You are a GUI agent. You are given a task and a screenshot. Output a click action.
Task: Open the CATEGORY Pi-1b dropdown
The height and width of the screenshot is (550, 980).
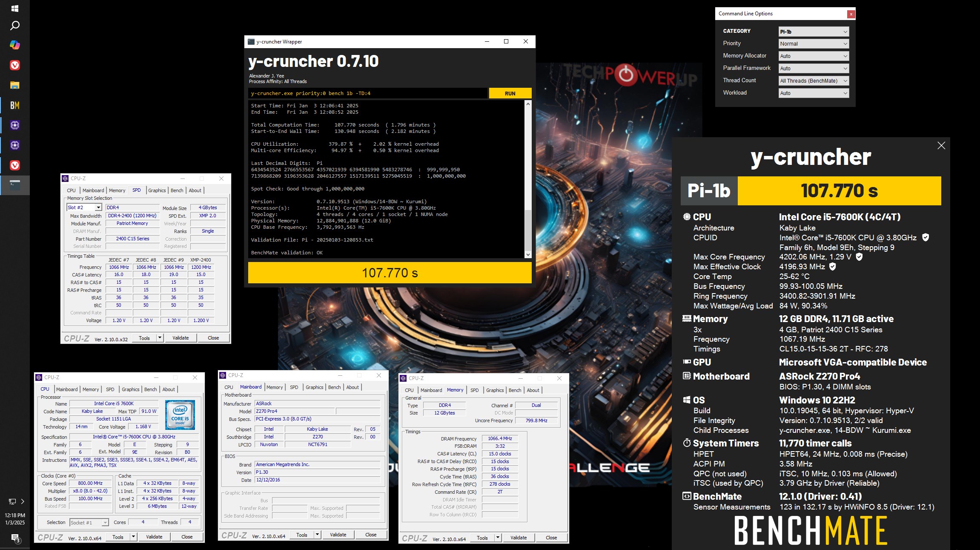(x=814, y=32)
